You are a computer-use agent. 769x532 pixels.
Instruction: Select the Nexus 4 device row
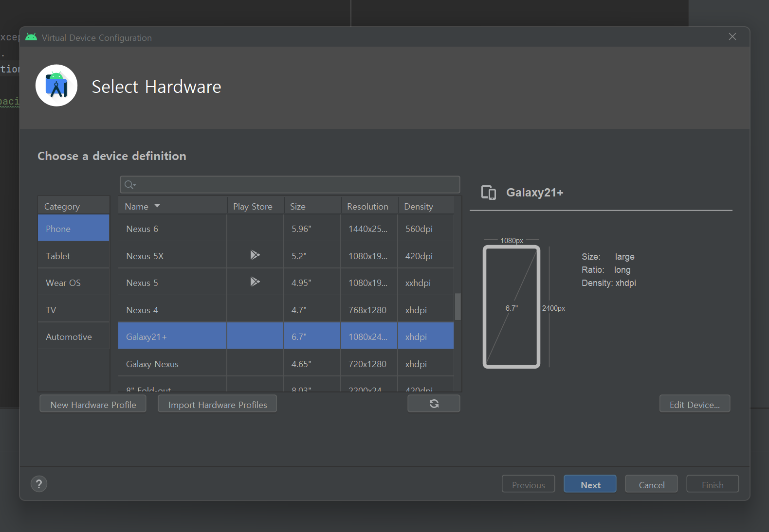(286, 309)
